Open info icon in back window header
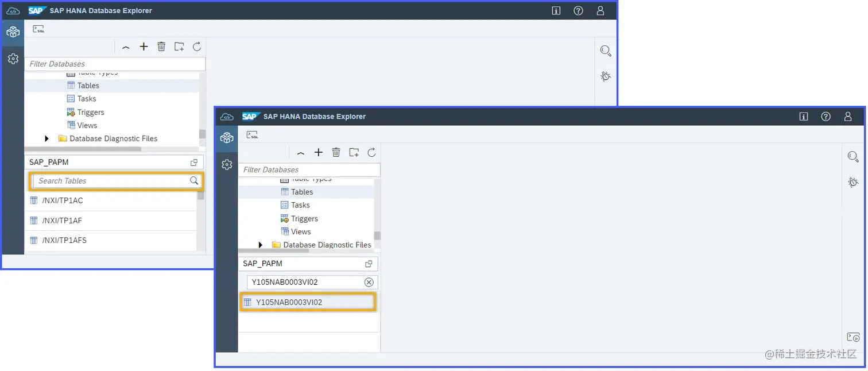 pyautogui.click(x=556, y=10)
